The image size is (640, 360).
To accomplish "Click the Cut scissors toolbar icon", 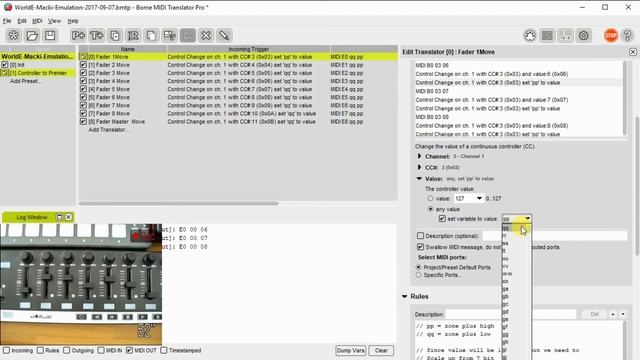I will [x=169, y=36].
